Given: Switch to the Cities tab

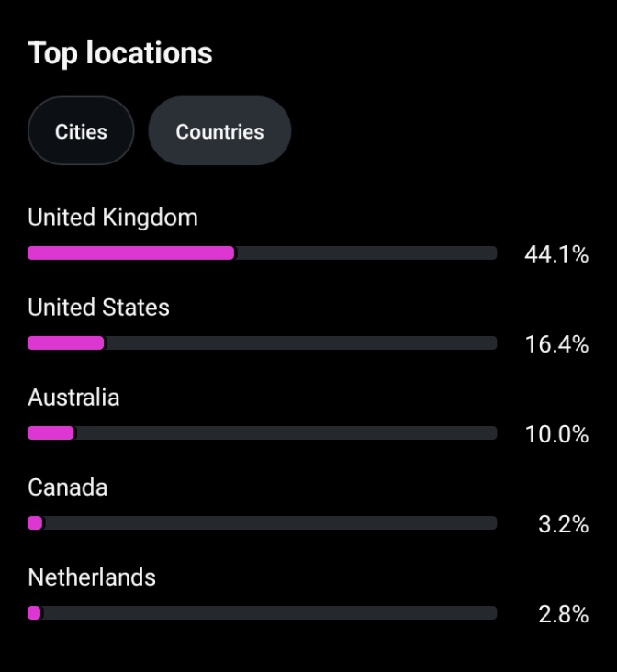Looking at the screenshot, I should (x=81, y=131).
